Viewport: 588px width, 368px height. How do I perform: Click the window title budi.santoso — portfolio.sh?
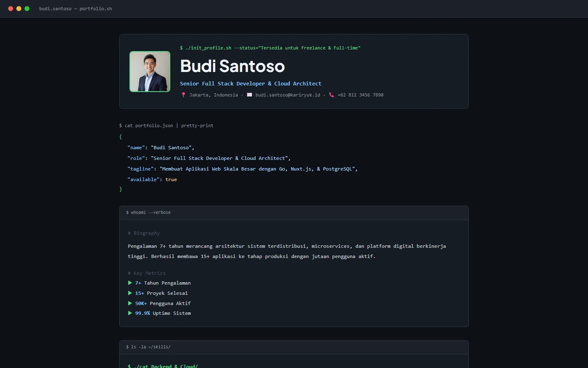[76, 9]
